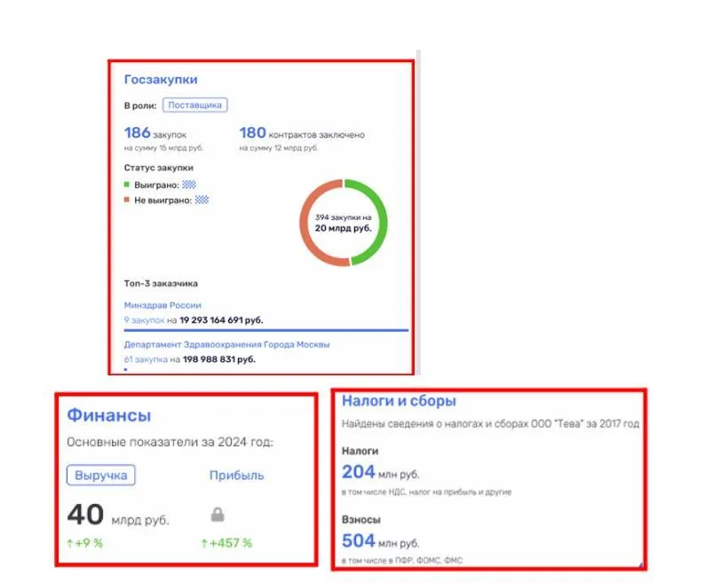Select the Поставщика role button
This screenshot has height=583, width=728.
(x=195, y=105)
